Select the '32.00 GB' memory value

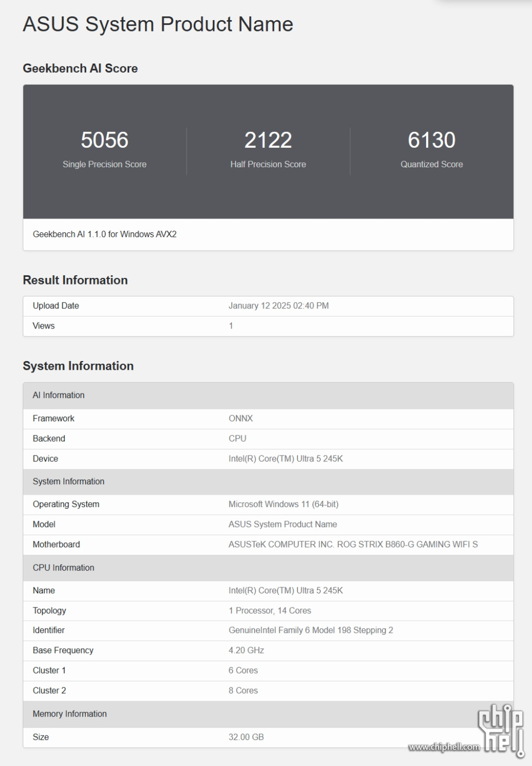point(246,737)
